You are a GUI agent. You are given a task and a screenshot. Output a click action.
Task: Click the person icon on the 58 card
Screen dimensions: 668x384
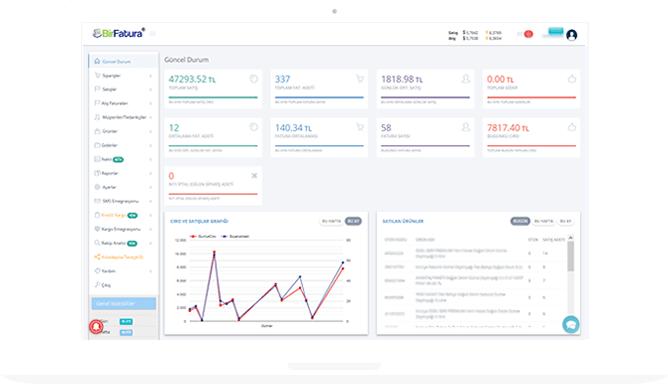466,127
